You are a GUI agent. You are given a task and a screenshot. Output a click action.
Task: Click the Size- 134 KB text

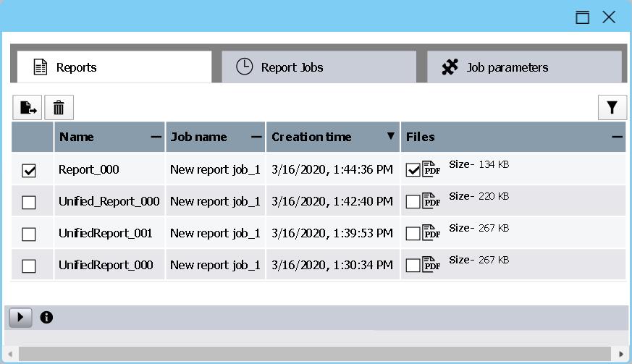click(x=479, y=164)
